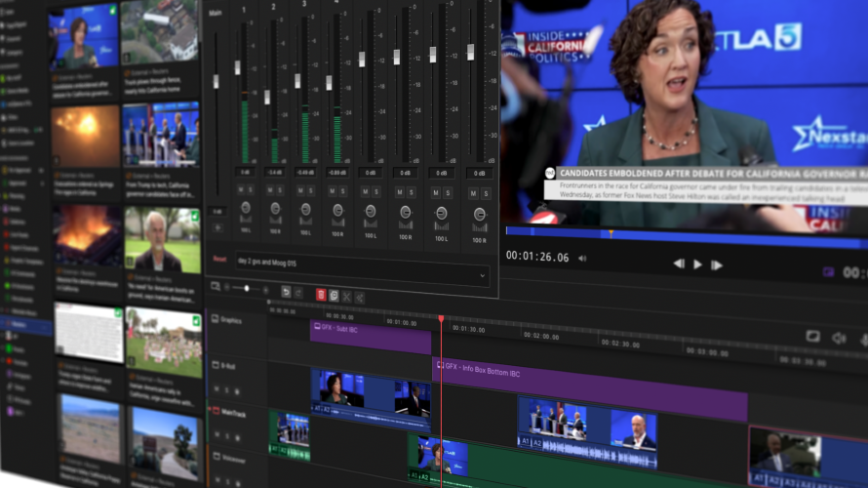This screenshot has height=488, width=868.
Task: Click pan knob of mixer channel 3
Action: click(x=305, y=210)
